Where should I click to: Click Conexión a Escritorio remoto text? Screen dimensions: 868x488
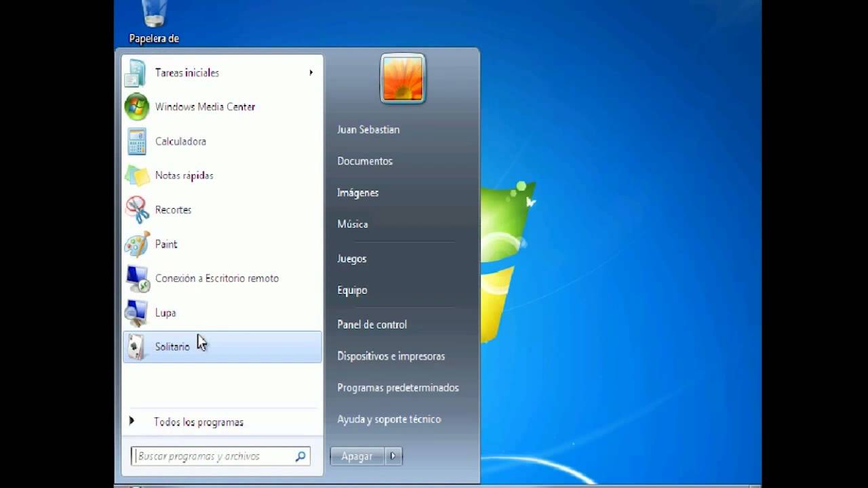tap(217, 279)
